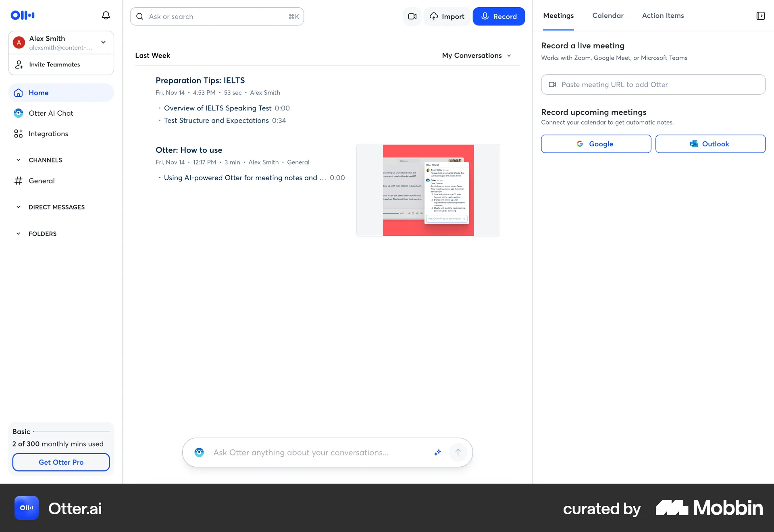Jump to Overview of IELTS Speaking Test
The height and width of the screenshot is (532, 774).
point(218,108)
